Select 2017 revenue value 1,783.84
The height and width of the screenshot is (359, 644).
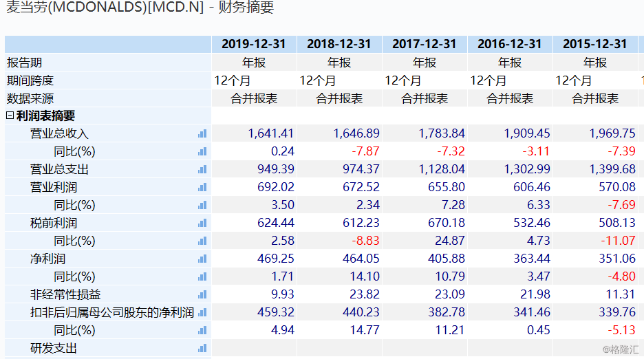pyautogui.click(x=442, y=133)
